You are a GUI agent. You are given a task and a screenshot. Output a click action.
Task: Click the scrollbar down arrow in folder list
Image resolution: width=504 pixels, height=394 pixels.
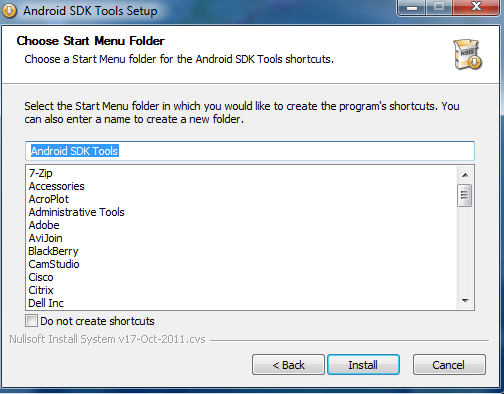pos(465,301)
